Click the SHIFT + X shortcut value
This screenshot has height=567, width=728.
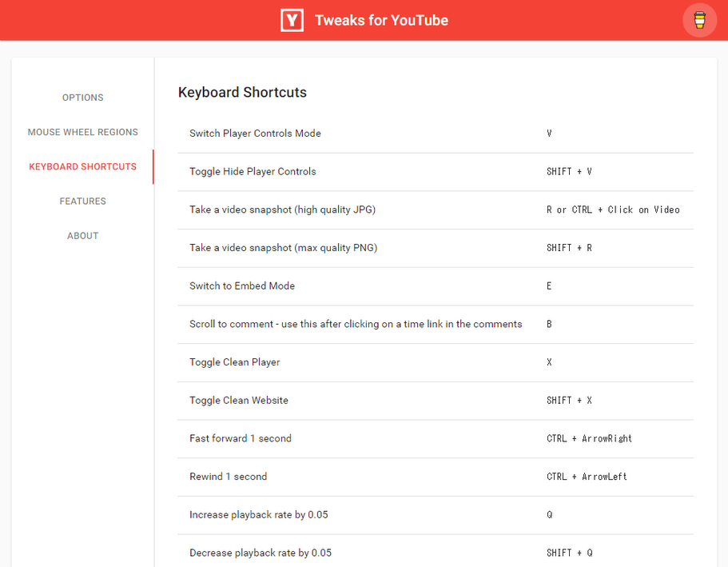(x=569, y=400)
